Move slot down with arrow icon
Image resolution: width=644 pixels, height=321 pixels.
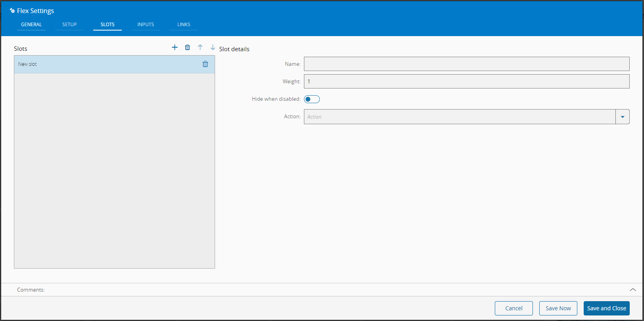pyautogui.click(x=213, y=48)
